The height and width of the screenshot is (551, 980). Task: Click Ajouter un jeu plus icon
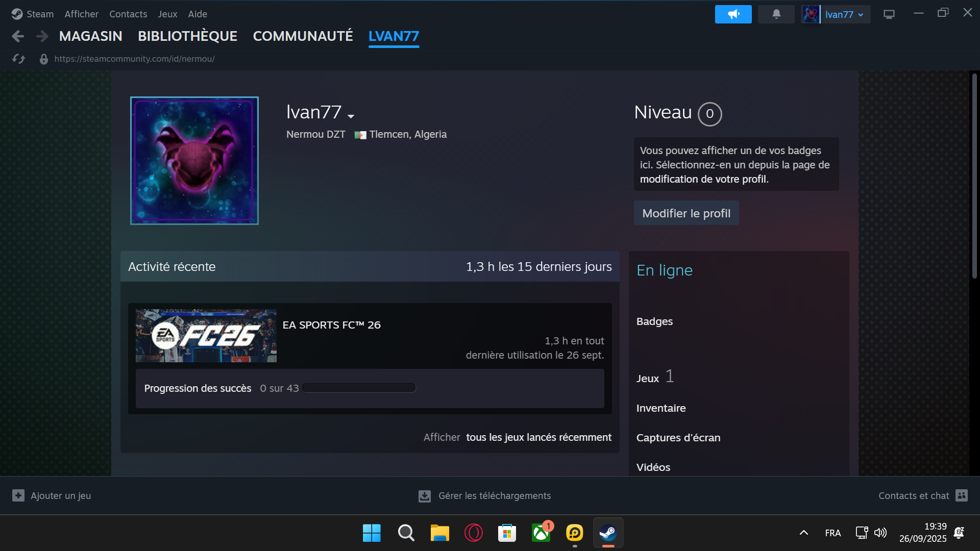click(18, 495)
